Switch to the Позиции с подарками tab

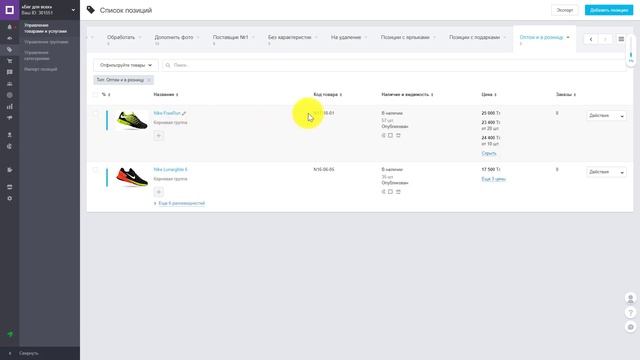click(x=474, y=37)
